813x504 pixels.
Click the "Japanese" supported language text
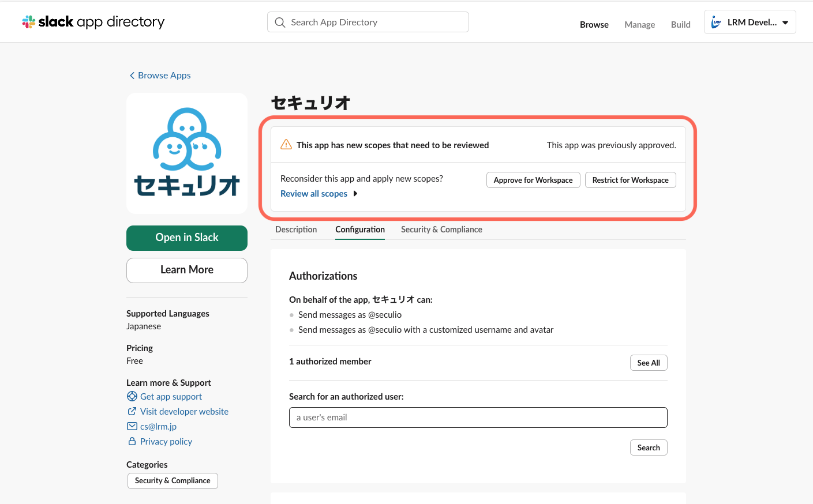144,326
